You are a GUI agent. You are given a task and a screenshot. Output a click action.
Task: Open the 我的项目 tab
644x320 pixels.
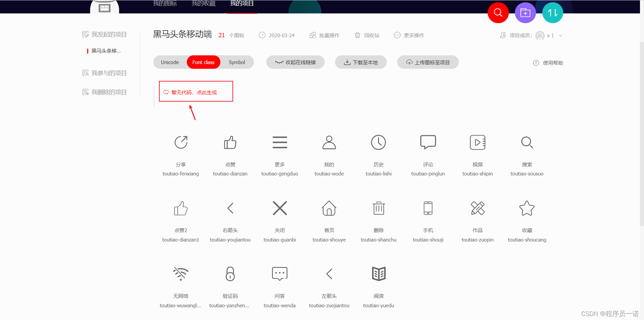(242, 4)
